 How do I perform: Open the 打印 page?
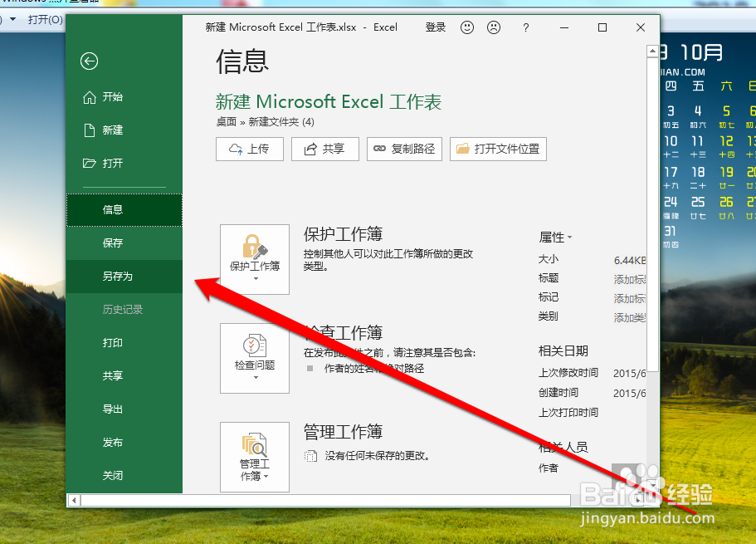coord(124,343)
